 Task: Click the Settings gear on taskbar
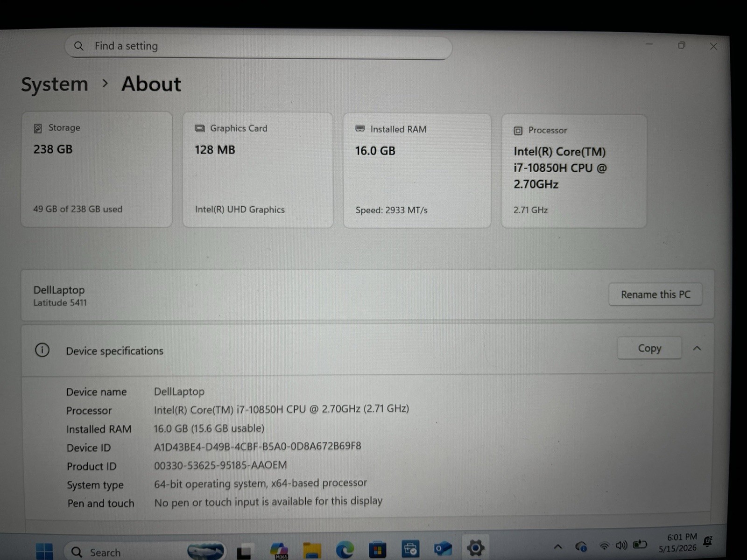point(475,548)
